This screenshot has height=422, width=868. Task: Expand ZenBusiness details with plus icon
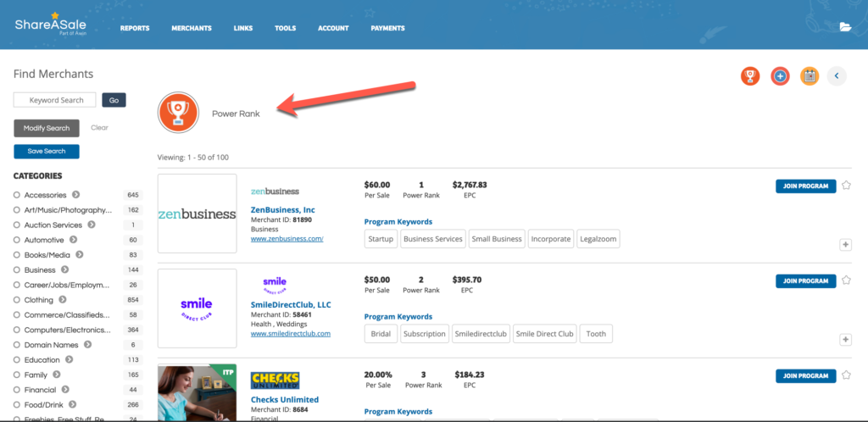pos(845,244)
